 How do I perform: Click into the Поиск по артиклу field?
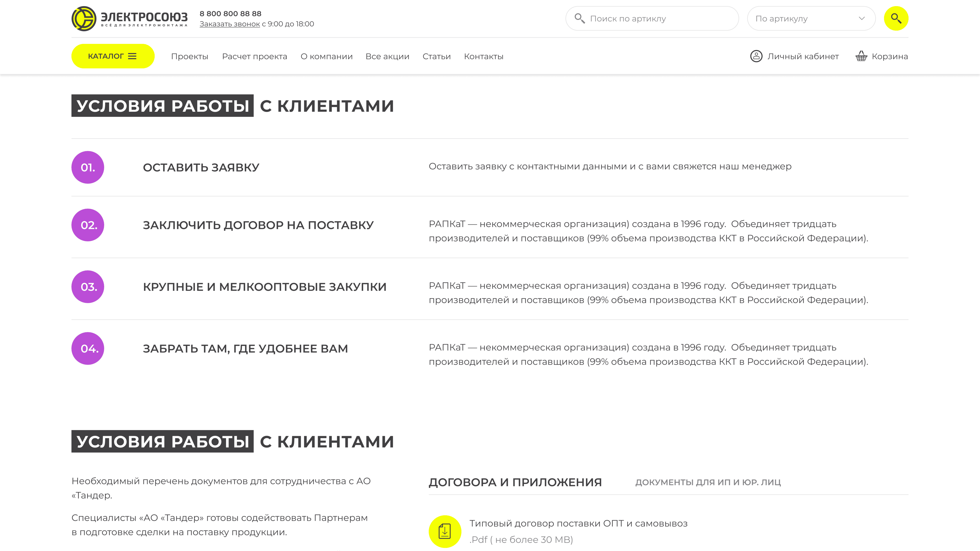click(652, 18)
